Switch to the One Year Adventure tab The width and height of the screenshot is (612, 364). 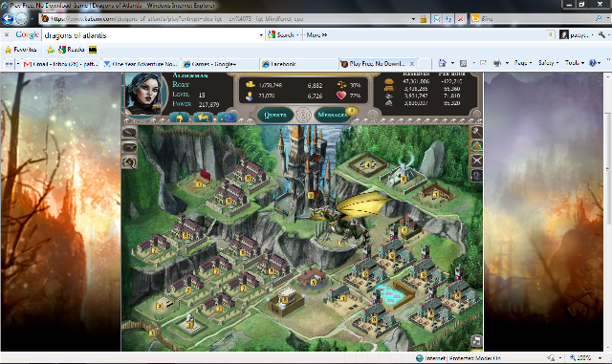tap(141, 64)
